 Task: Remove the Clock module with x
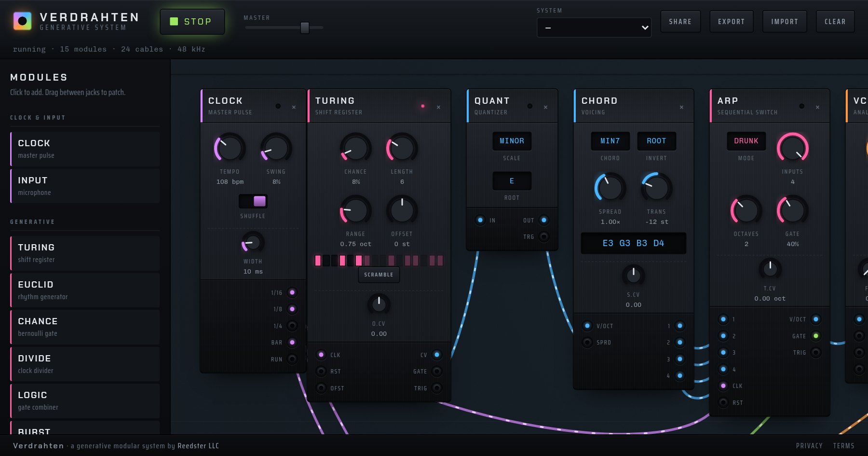click(294, 107)
